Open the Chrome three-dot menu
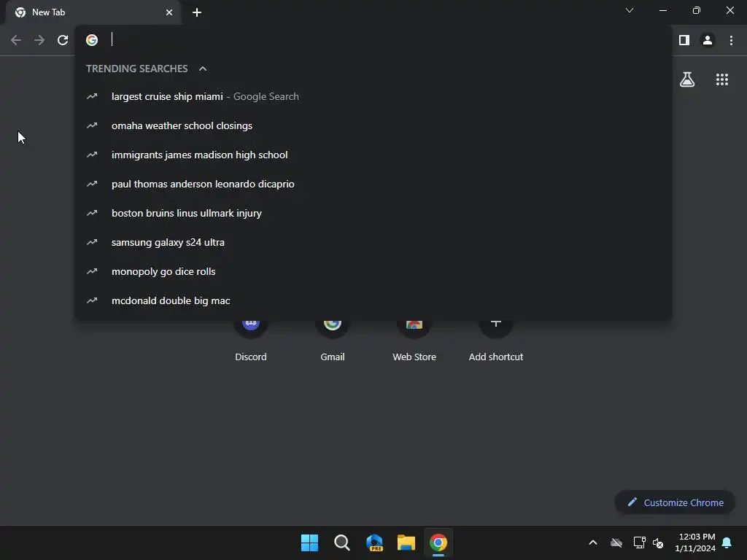This screenshot has width=747, height=560. point(731,40)
